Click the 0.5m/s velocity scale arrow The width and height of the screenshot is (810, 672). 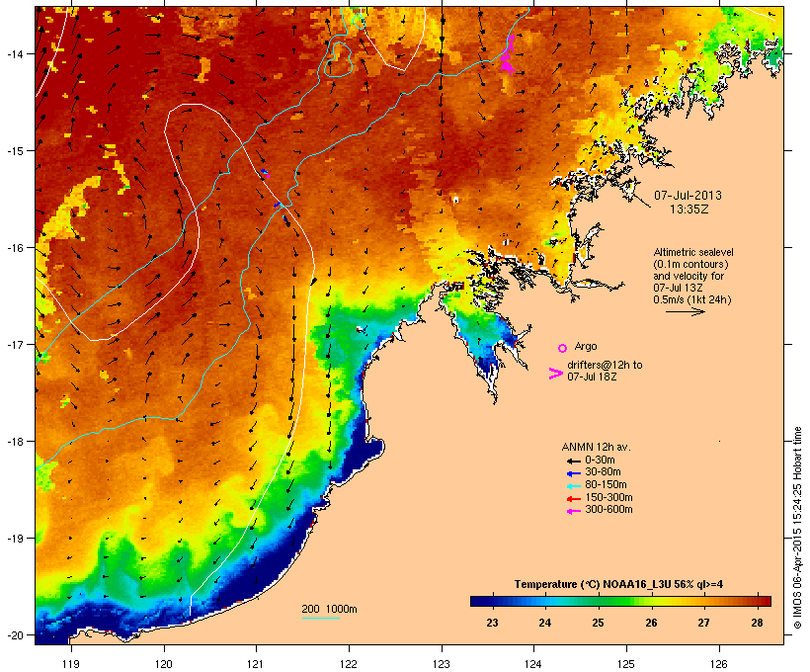685,311
